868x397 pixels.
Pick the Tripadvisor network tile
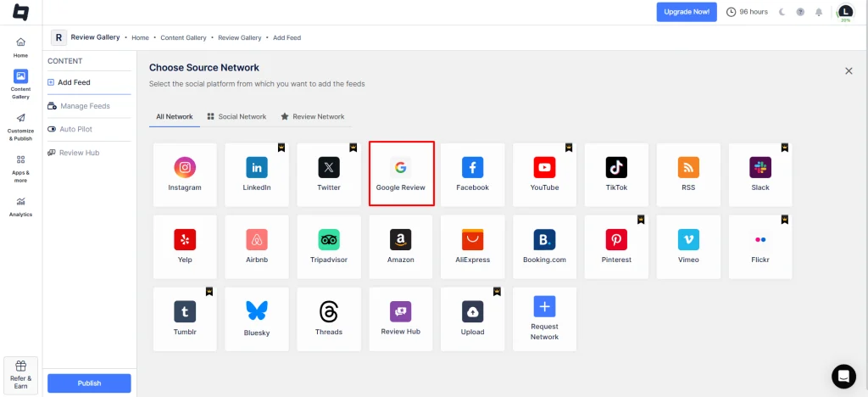tap(329, 246)
